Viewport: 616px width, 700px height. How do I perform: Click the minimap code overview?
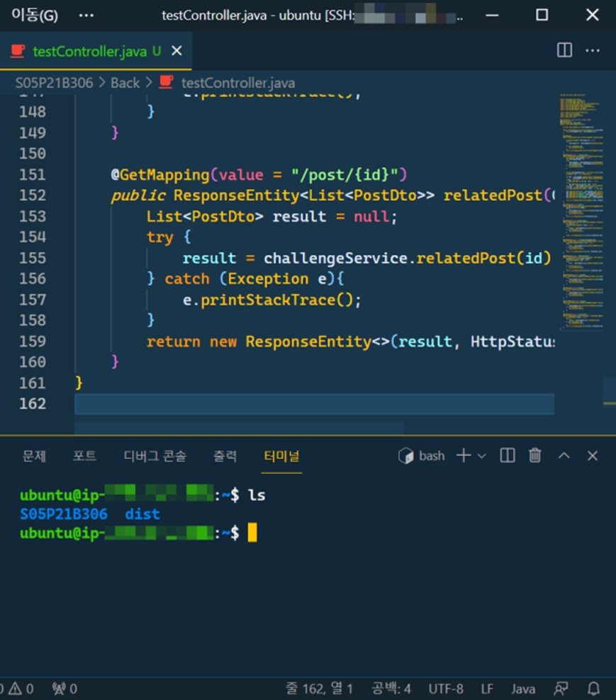tap(581, 213)
